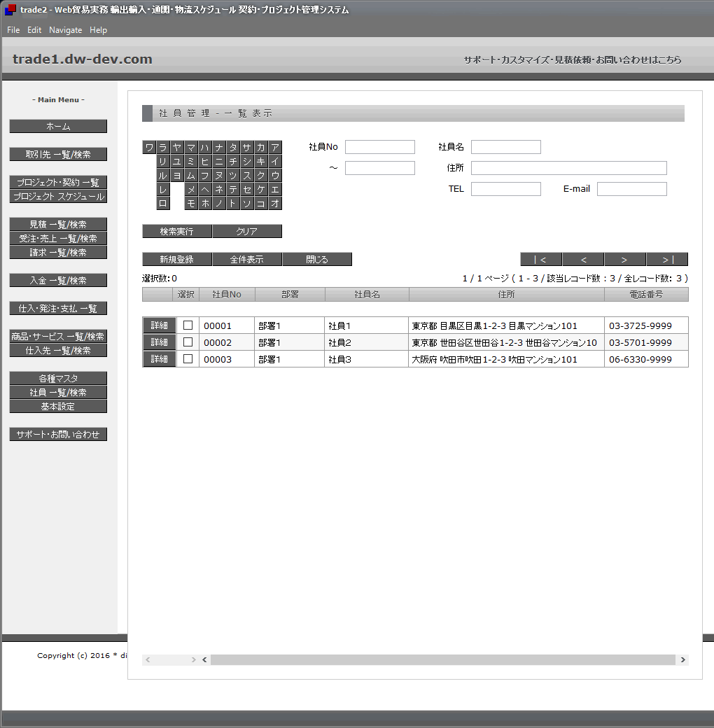The width and height of the screenshot is (714, 728).
Task: Click クリア clear button
Action: (x=247, y=231)
